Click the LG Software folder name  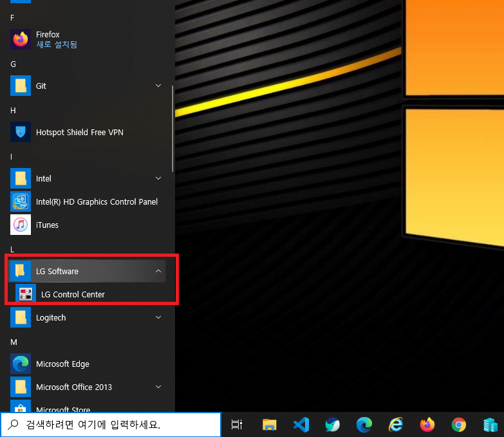coord(57,271)
